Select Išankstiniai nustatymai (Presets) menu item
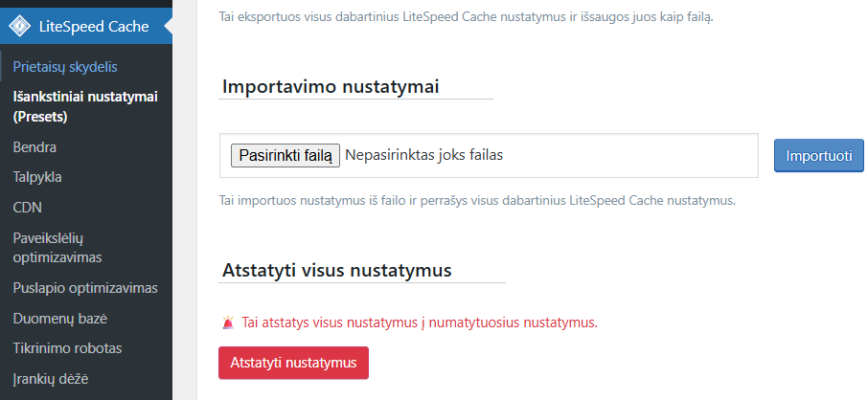The width and height of the screenshot is (868, 400). click(85, 106)
